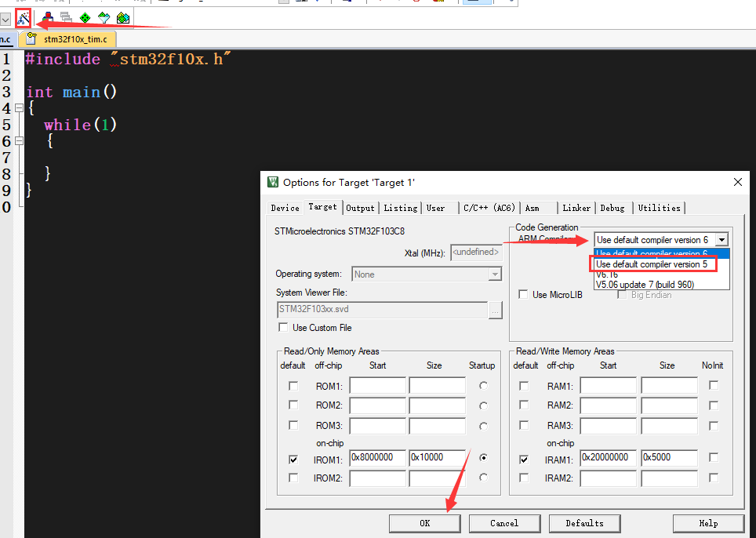Click the Select Software Packs icon

[104, 16]
